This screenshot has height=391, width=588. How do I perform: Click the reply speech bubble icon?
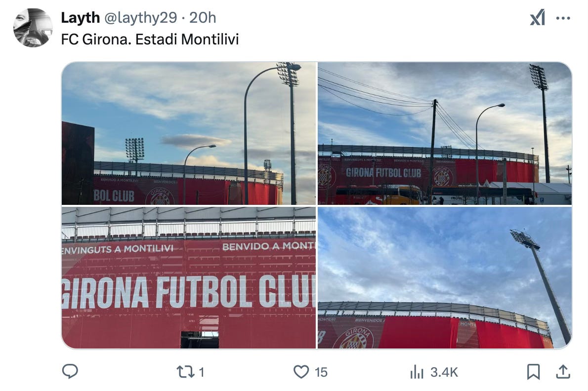(70, 372)
